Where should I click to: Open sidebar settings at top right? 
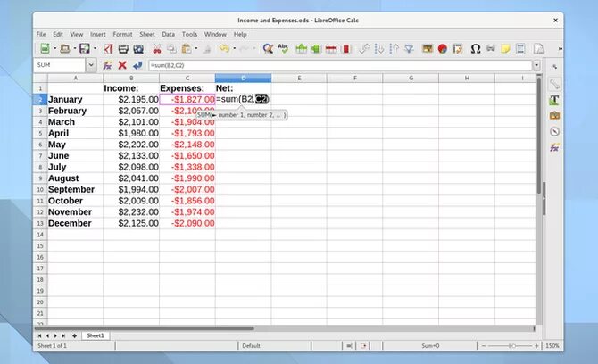[554, 66]
